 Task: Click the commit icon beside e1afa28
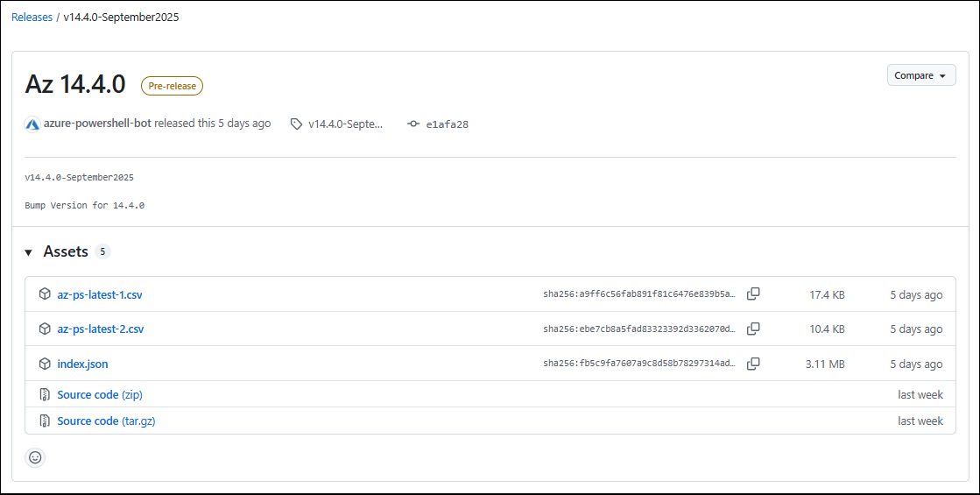[x=413, y=124]
